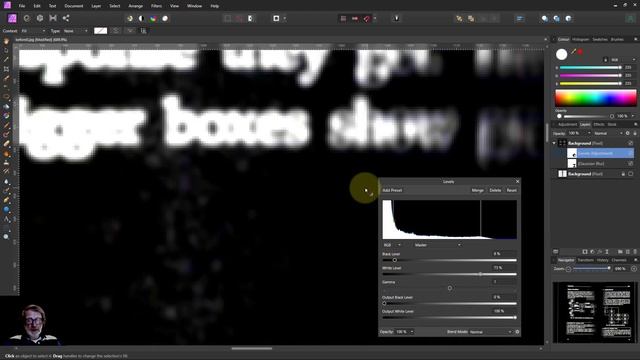The height and width of the screenshot is (360, 640).
Task: Open the Arrange menu
Action: point(136,6)
